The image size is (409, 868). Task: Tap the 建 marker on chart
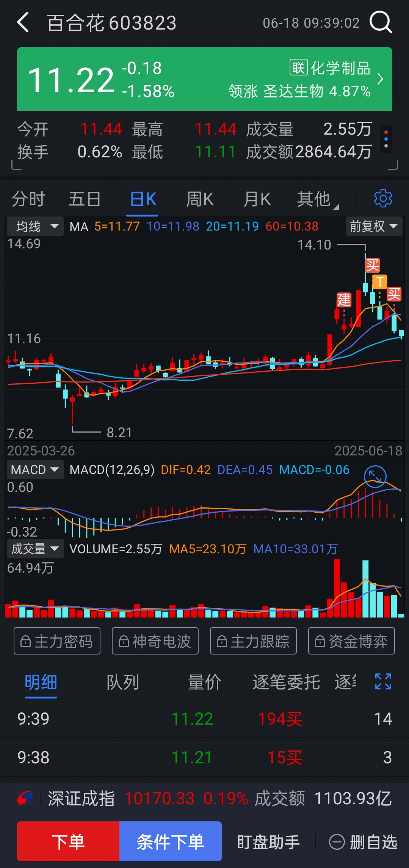tap(344, 300)
